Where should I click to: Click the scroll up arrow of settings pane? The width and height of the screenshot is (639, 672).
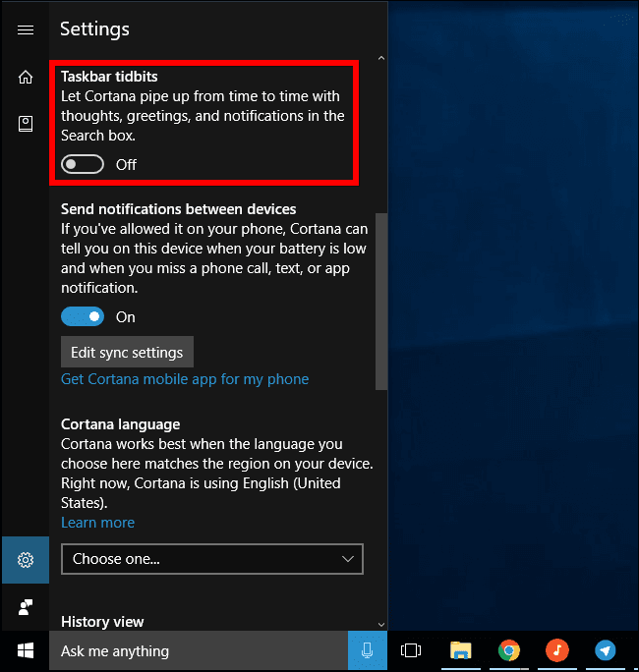coord(381,58)
